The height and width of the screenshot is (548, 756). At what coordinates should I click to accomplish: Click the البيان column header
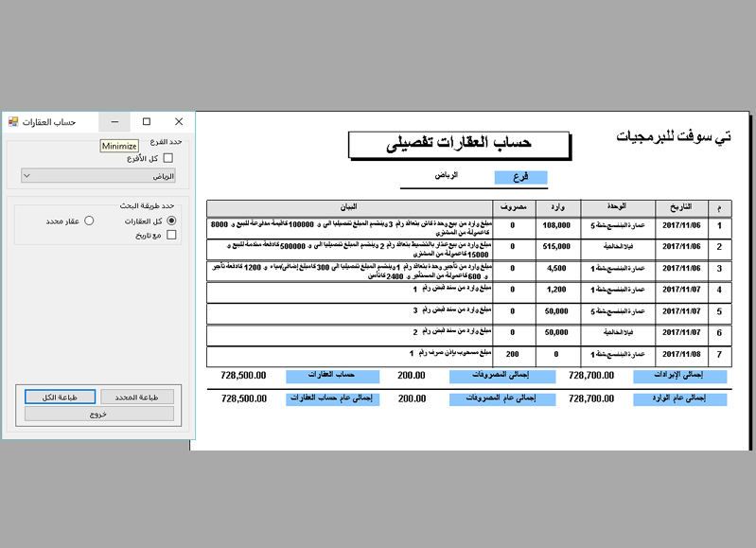349,208
